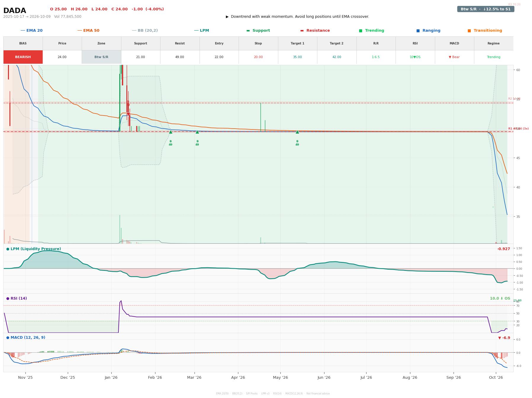
Task: Click the Stop value 20.00
Action: [x=258, y=57]
